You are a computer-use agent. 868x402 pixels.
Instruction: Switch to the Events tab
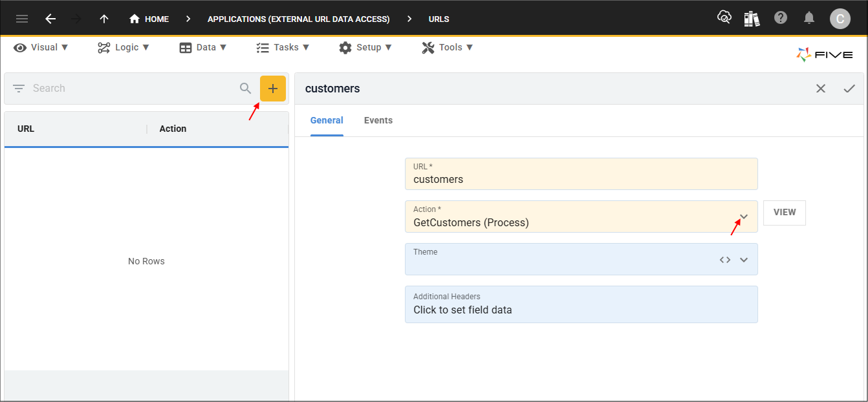(x=378, y=121)
